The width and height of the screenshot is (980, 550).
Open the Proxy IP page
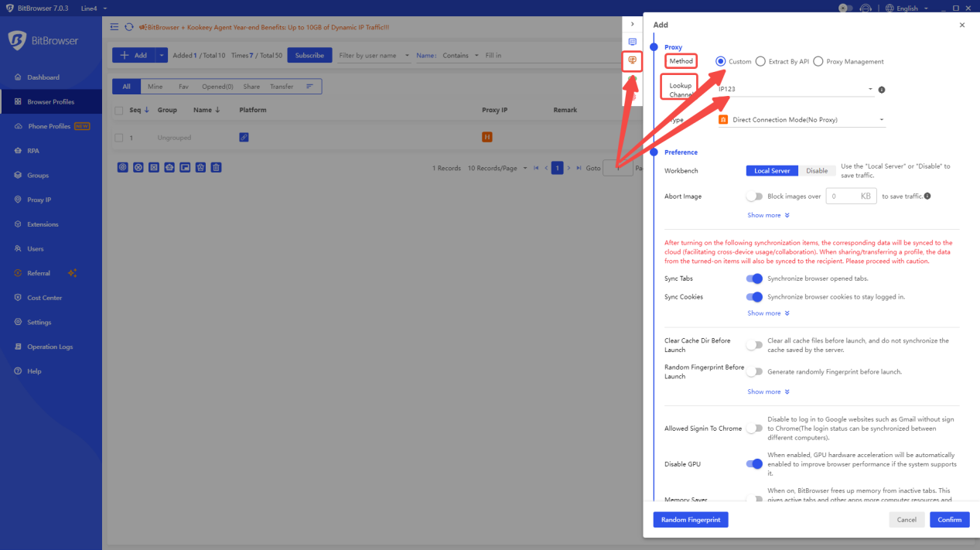coord(39,200)
